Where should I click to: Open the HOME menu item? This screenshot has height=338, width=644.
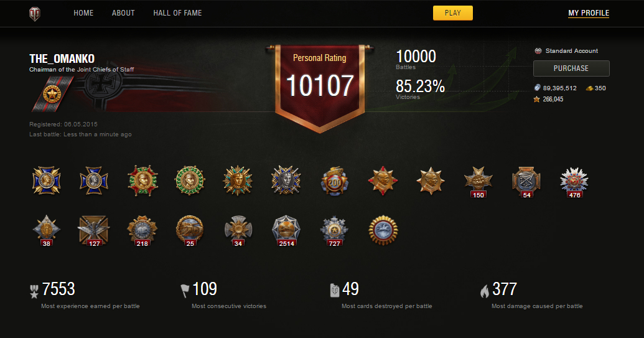pos(83,13)
